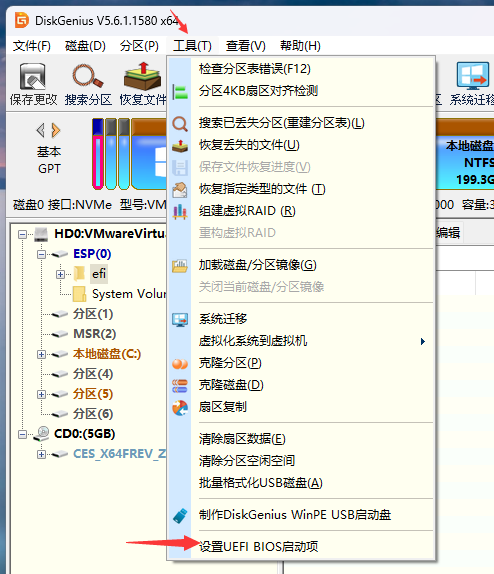Expand the 本地磁盘(C:) tree node

pyautogui.click(x=41, y=354)
